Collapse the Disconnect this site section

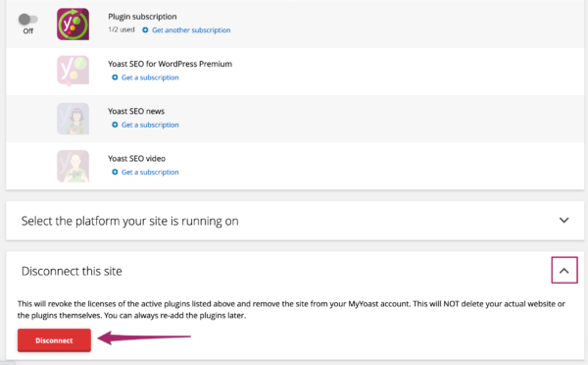(564, 271)
